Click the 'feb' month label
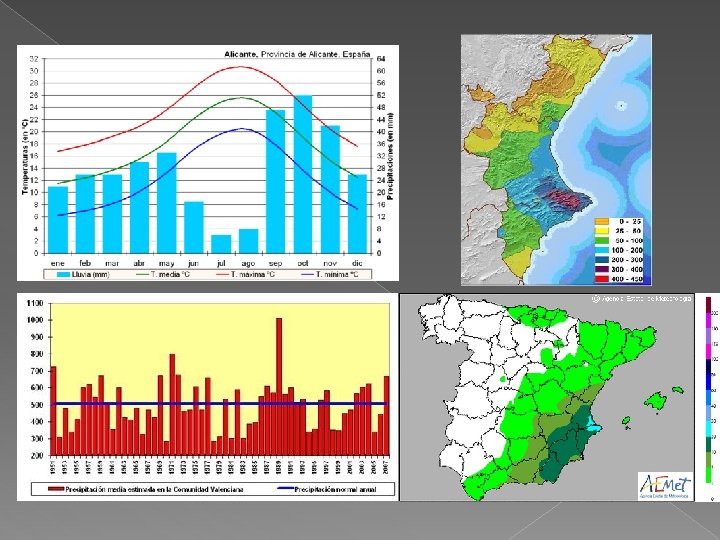The height and width of the screenshot is (540, 720). tap(85, 263)
